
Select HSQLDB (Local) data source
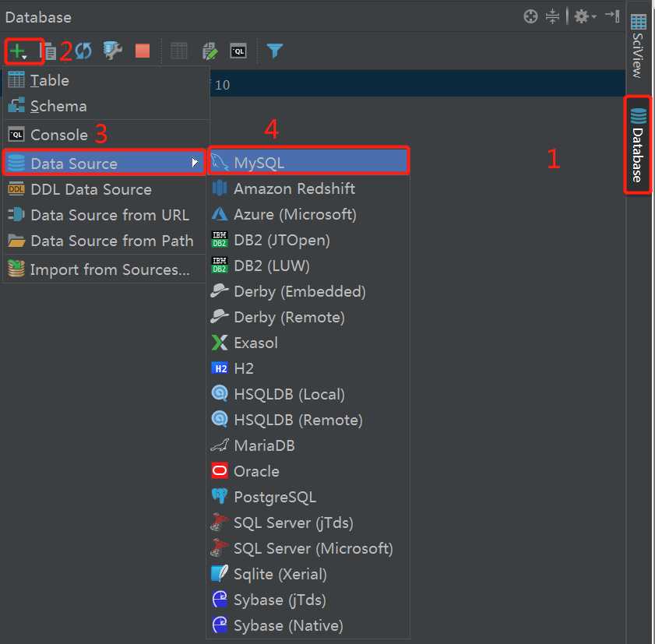pyautogui.click(x=308, y=394)
